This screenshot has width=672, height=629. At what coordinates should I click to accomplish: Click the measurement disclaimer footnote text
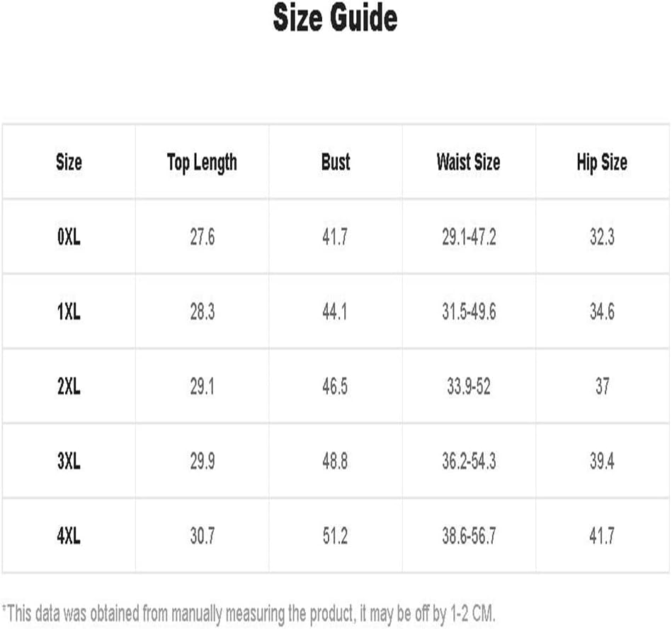(x=249, y=614)
